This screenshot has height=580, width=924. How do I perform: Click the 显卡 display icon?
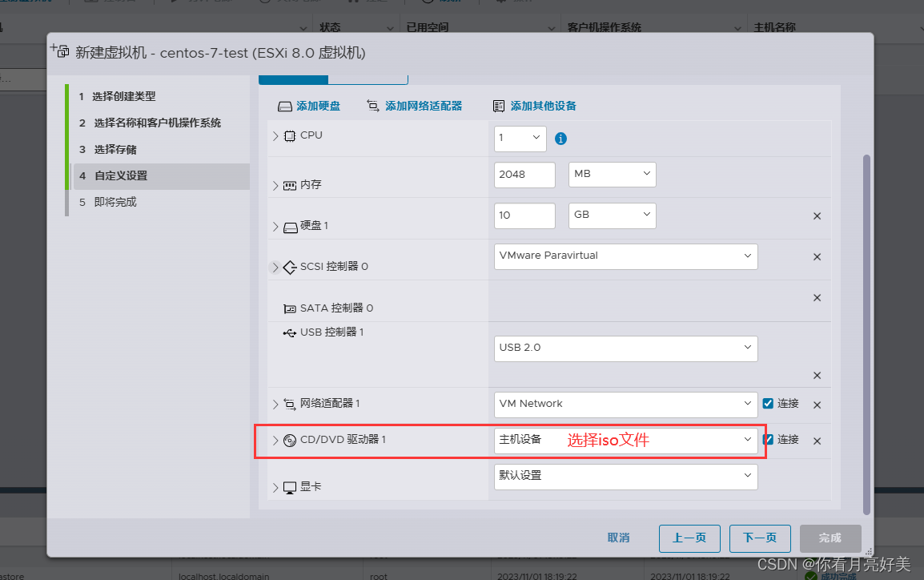[288, 486]
